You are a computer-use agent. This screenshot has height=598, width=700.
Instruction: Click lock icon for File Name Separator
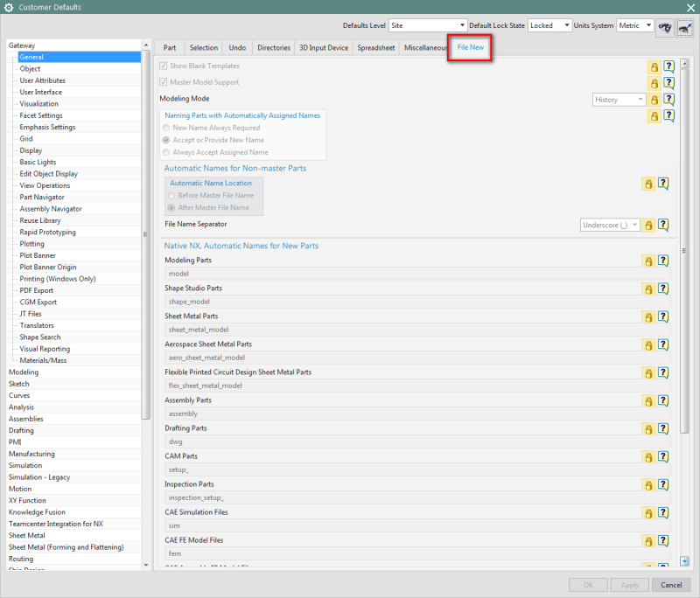[x=648, y=226]
